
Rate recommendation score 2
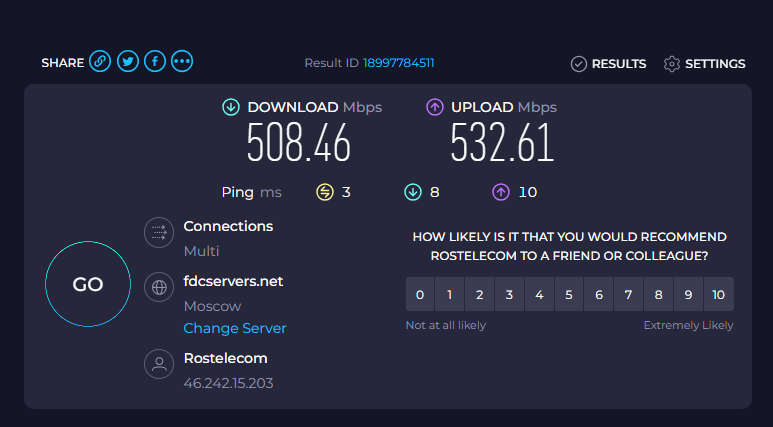pos(479,294)
